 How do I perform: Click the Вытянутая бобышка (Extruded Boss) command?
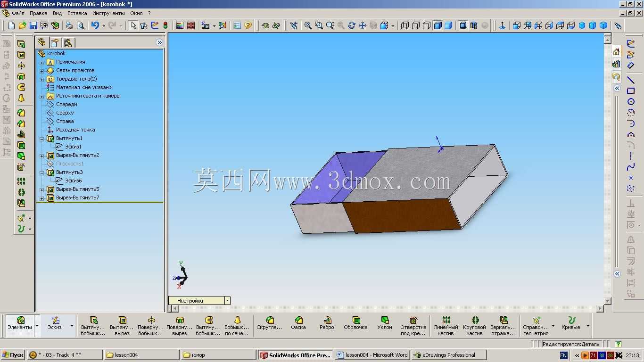tap(93, 326)
